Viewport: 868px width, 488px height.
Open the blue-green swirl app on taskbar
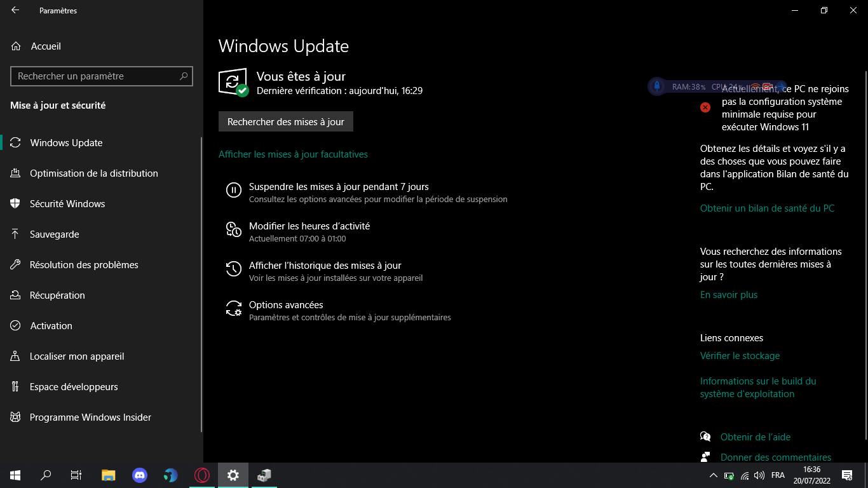tap(170, 475)
